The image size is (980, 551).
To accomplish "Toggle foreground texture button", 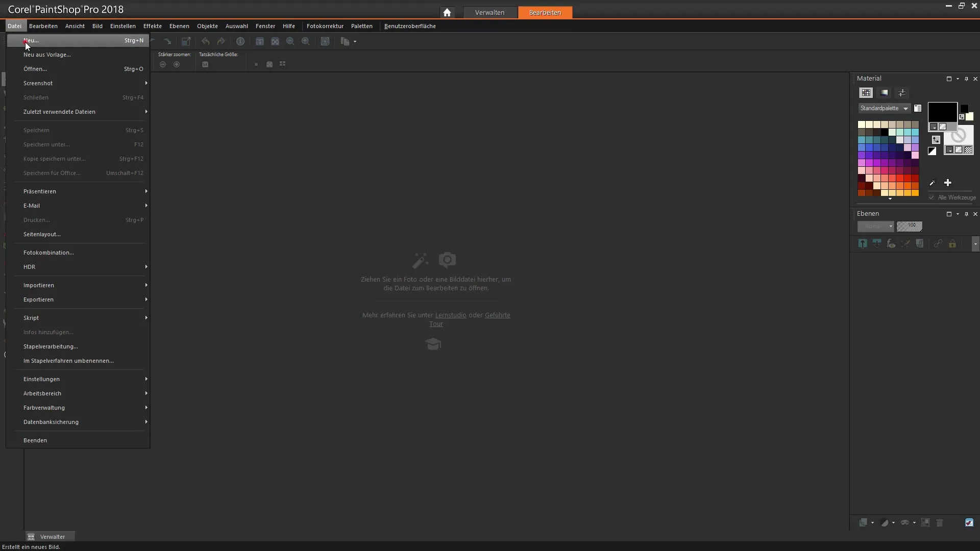I will click(943, 127).
